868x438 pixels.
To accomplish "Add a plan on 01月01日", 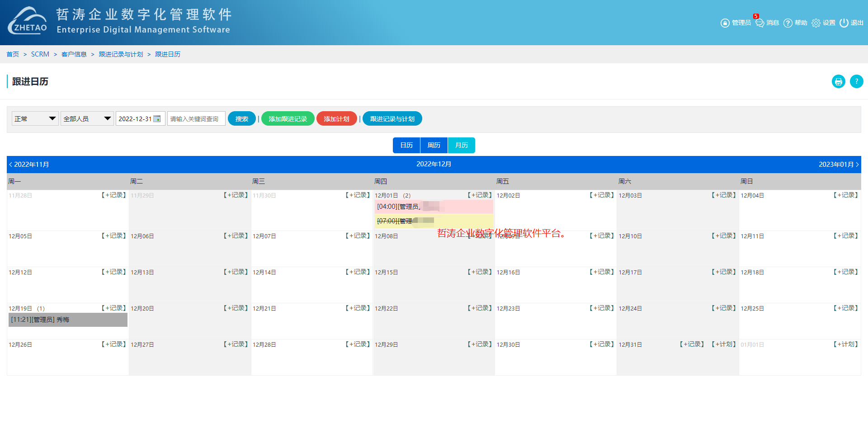I will pos(845,344).
